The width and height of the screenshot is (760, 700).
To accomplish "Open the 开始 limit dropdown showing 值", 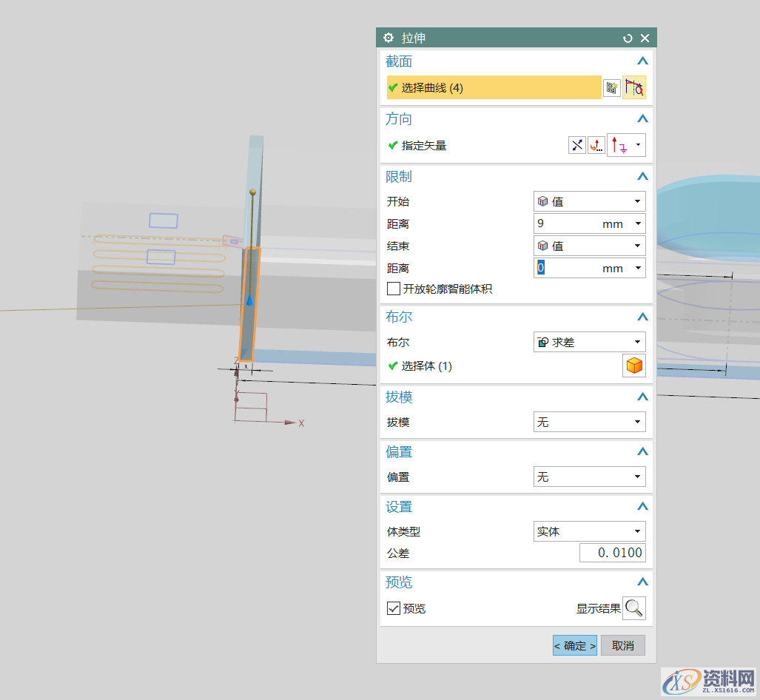I will point(589,201).
